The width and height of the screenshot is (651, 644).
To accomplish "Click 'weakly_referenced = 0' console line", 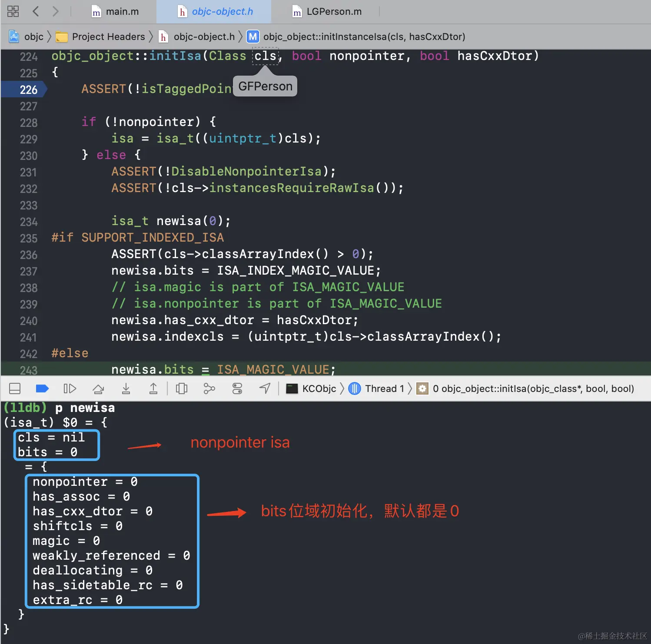I will click(x=111, y=555).
